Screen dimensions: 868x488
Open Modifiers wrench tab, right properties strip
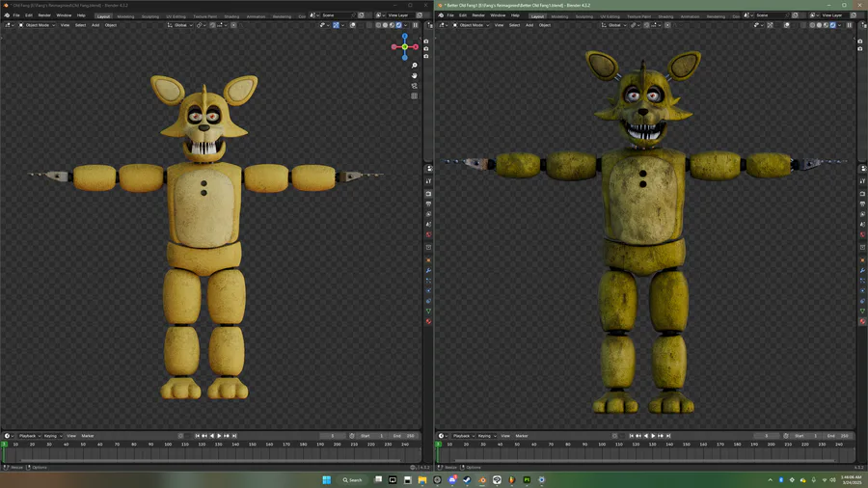(x=862, y=271)
